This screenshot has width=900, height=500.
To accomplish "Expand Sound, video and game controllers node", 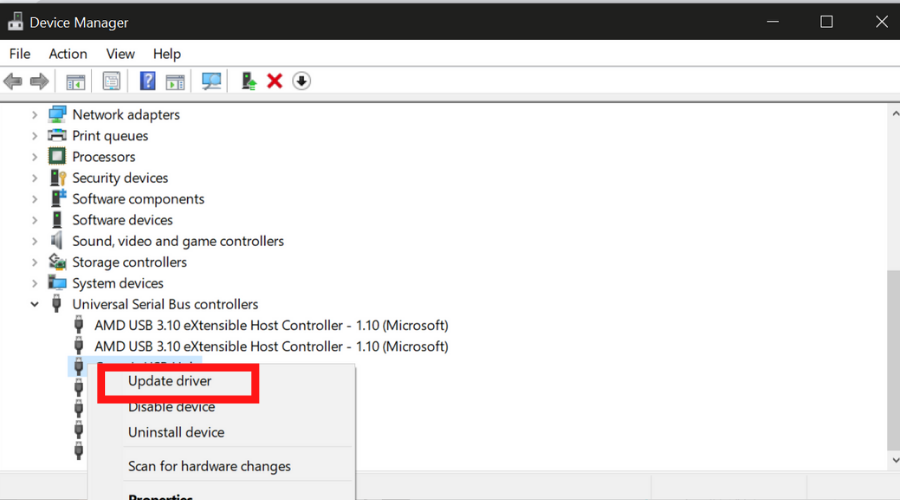I will coord(34,241).
